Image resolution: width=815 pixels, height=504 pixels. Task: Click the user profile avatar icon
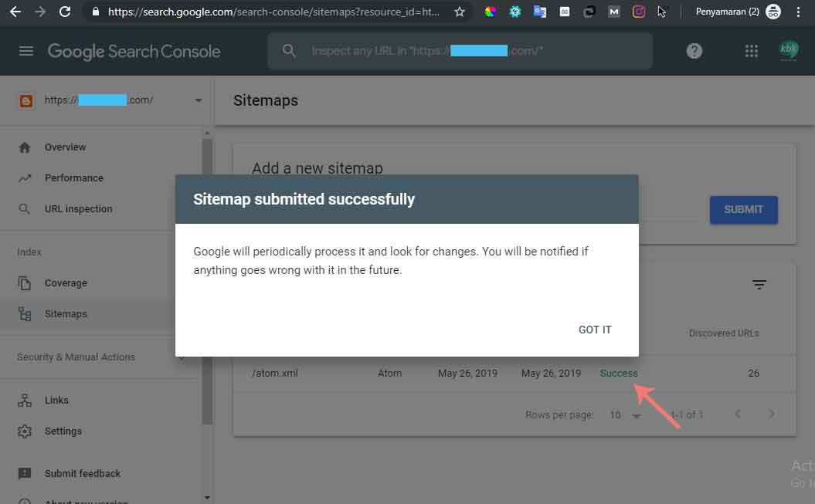[788, 51]
